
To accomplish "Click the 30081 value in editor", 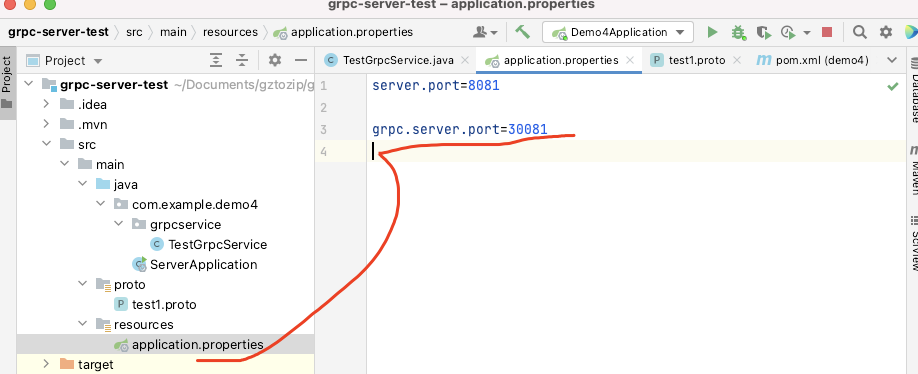I will (527, 129).
